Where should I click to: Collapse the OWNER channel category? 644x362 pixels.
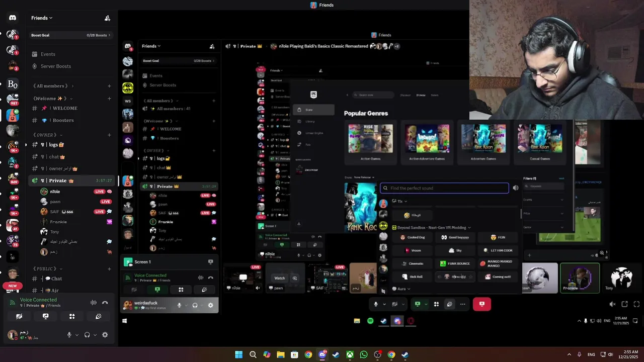pos(48,135)
